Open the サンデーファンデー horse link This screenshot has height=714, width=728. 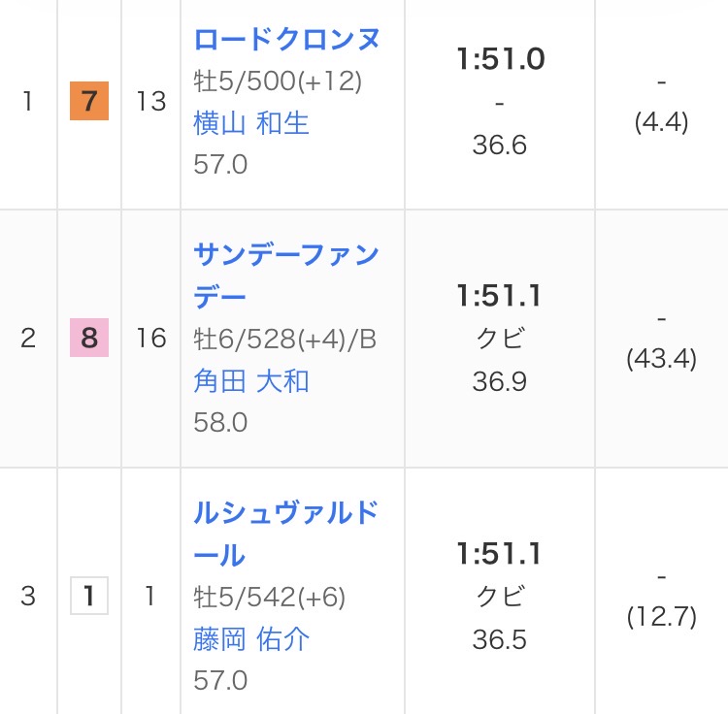click(285, 275)
